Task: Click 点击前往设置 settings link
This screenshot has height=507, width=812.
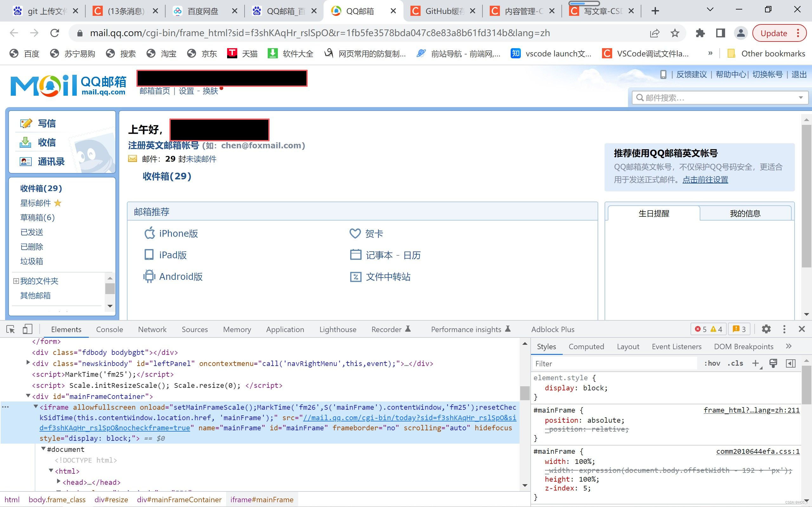Action: click(704, 179)
